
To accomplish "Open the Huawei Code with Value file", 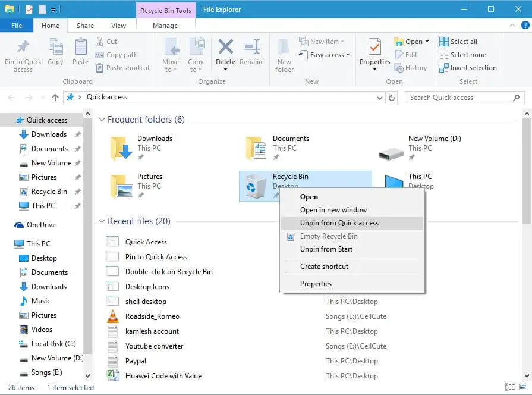I will click(x=163, y=376).
